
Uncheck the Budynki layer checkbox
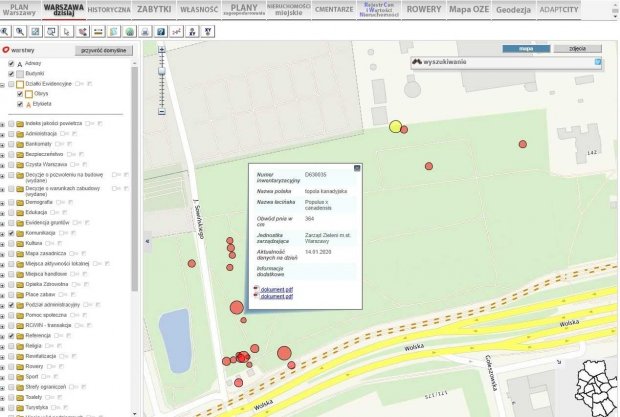pyautogui.click(x=11, y=74)
